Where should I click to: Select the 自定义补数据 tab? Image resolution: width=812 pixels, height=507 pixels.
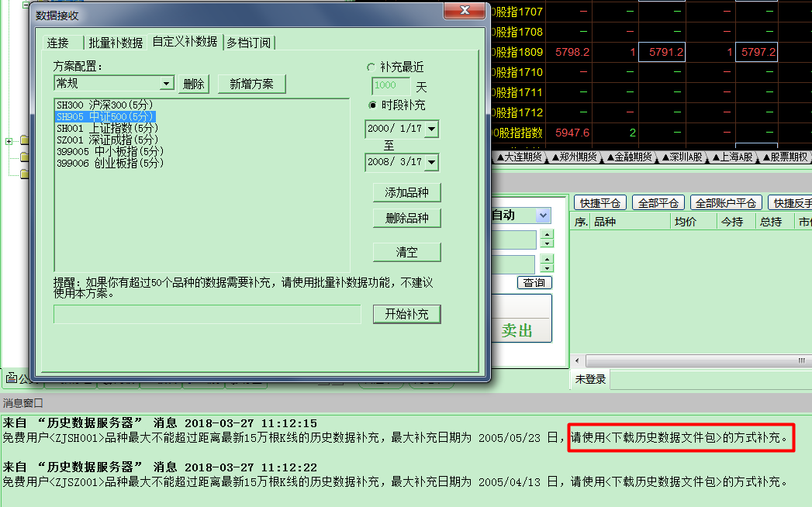pyautogui.click(x=185, y=41)
